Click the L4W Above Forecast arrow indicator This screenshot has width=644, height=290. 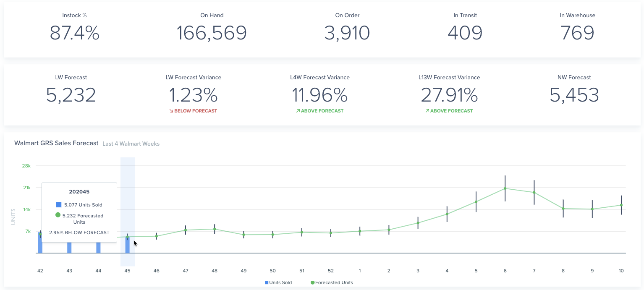pos(298,111)
